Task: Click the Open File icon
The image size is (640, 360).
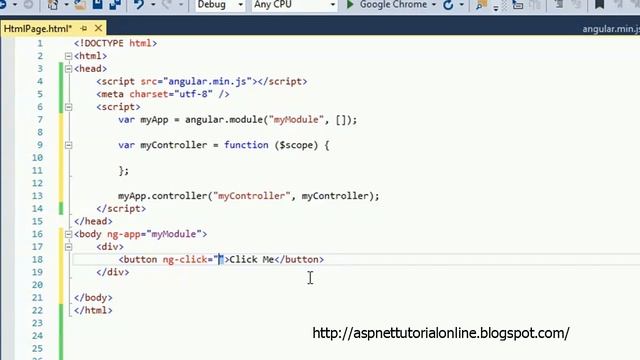Action: pos(80,4)
